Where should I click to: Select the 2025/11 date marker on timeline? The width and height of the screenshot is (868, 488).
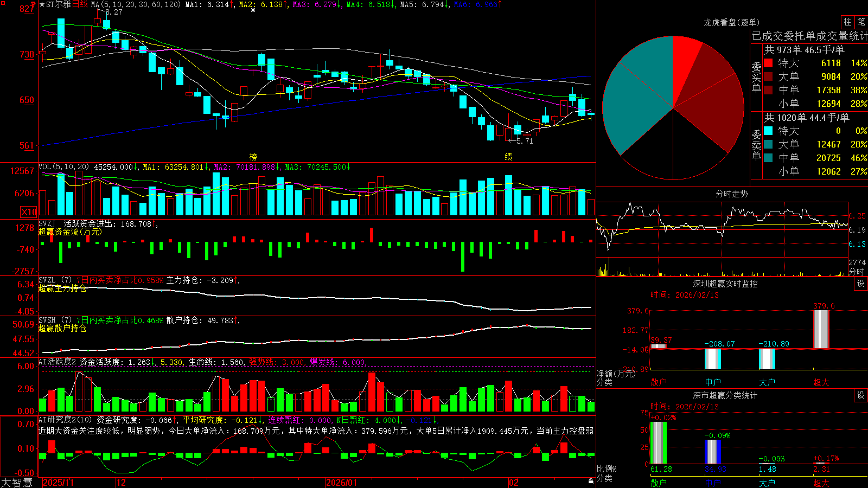pyautogui.click(x=58, y=482)
